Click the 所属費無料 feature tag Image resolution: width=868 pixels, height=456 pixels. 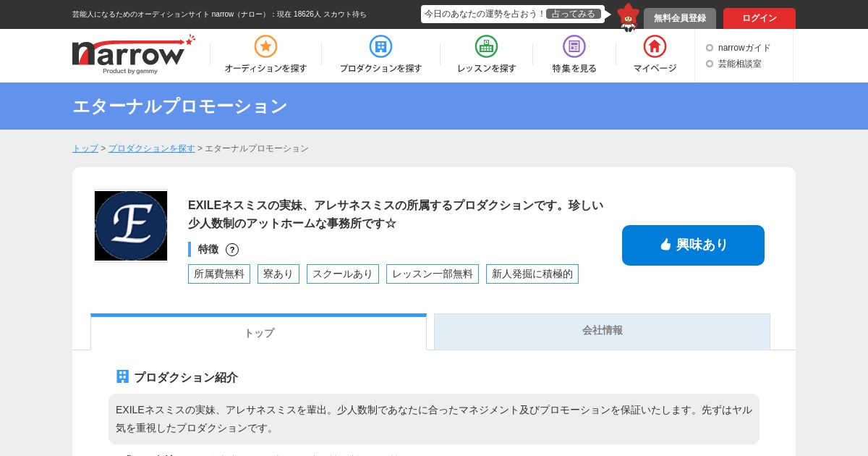click(219, 274)
